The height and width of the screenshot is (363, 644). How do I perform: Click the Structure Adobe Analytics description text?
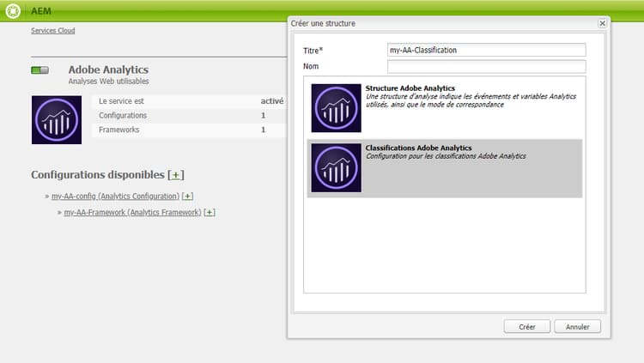click(471, 100)
